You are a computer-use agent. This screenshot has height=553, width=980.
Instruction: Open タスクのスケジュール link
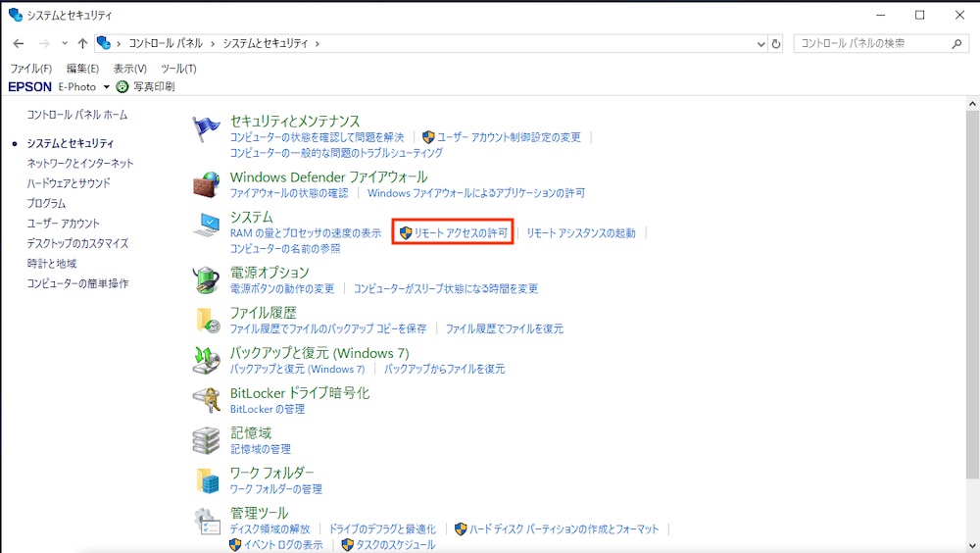coord(395,545)
